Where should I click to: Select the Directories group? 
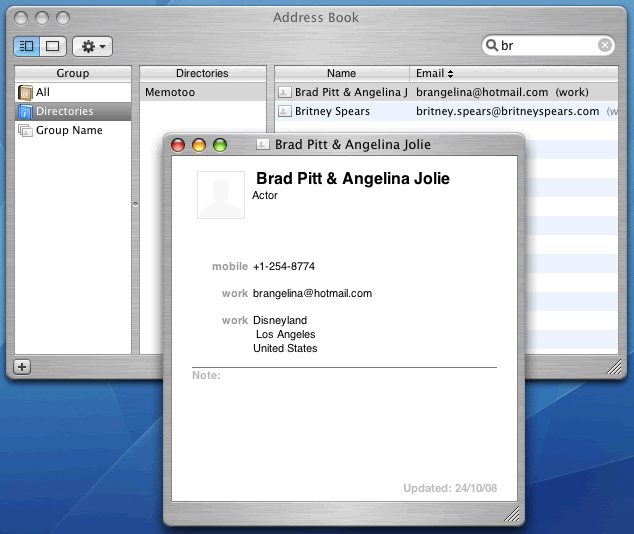64,111
